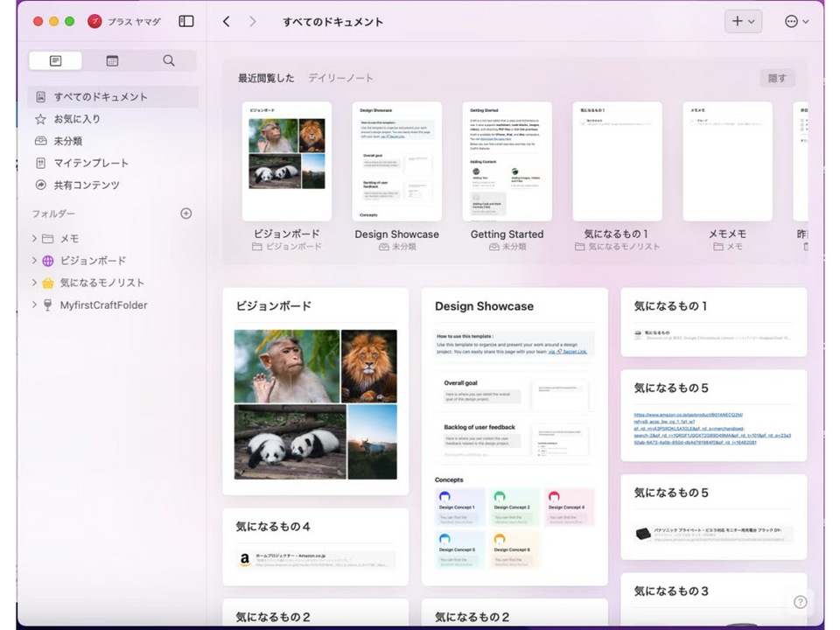
Task: Open the 気になるもの1 document card
Action: 714,322
